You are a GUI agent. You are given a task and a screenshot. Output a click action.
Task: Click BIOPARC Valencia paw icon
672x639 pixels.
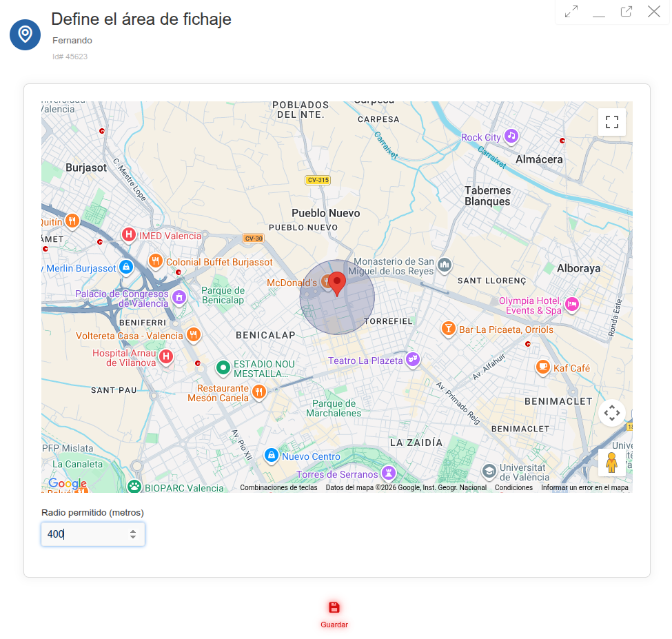click(134, 487)
